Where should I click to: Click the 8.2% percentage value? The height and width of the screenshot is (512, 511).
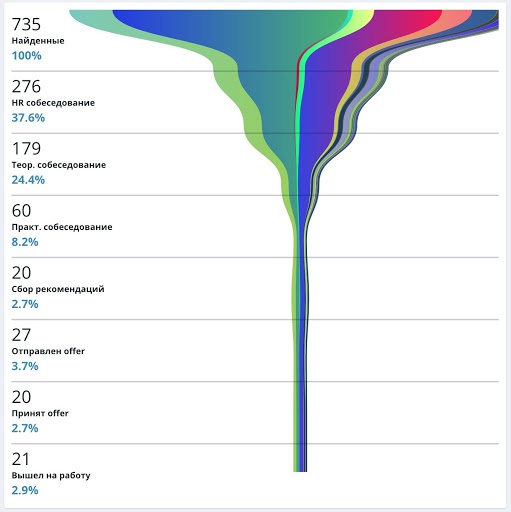25,242
